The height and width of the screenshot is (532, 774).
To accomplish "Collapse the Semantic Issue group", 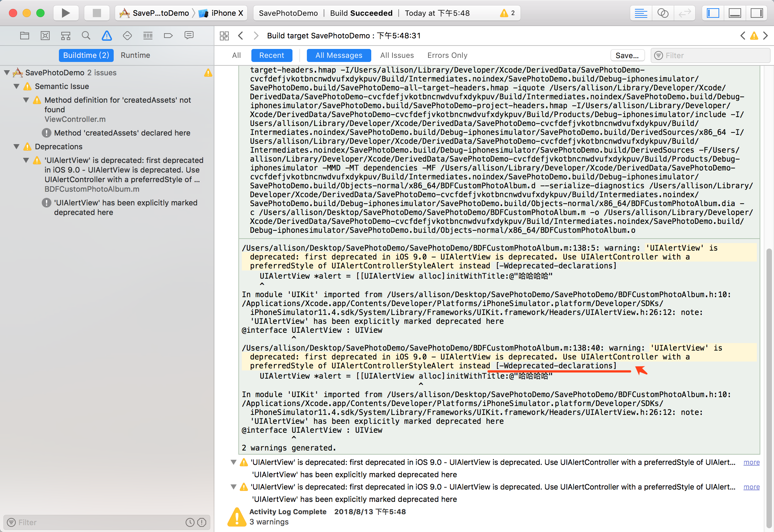I will click(16, 86).
